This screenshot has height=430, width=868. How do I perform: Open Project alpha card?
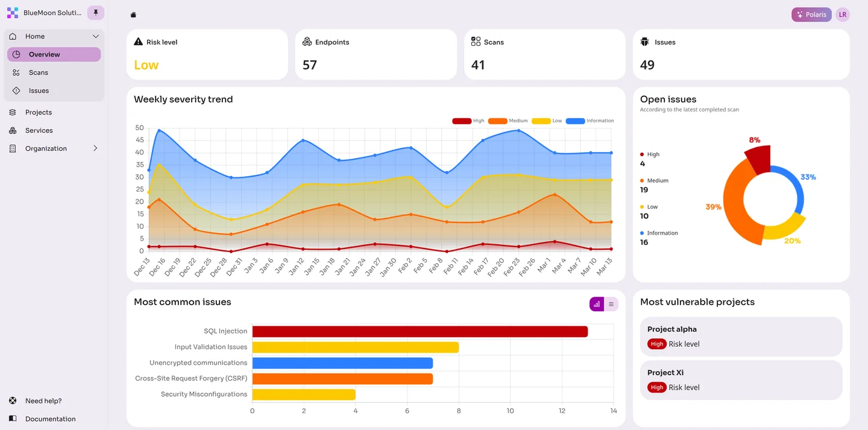740,337
